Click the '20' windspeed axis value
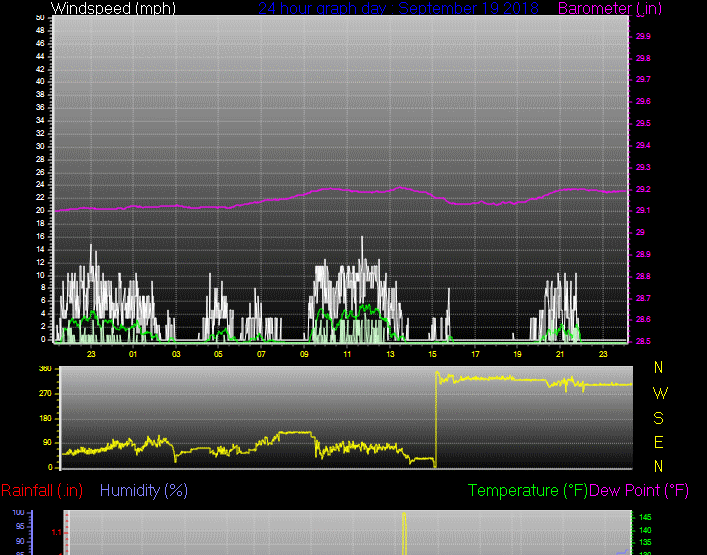707x555 pixels. tap(40, 211)
